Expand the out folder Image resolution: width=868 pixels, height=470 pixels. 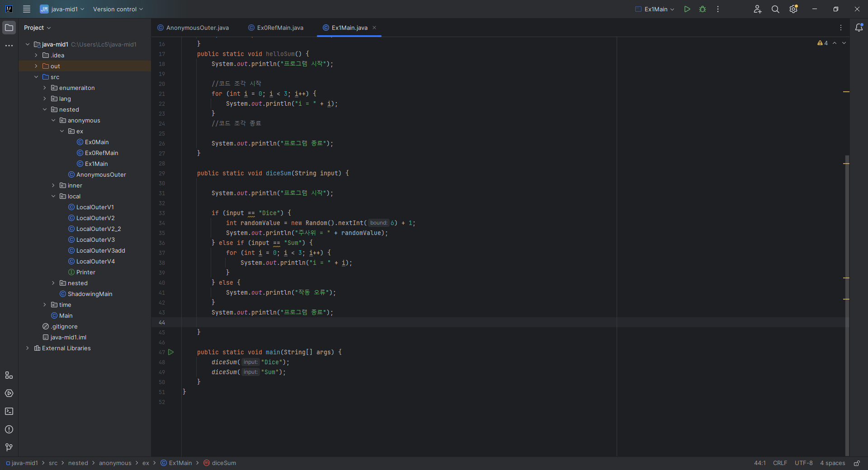pos(36,66)
